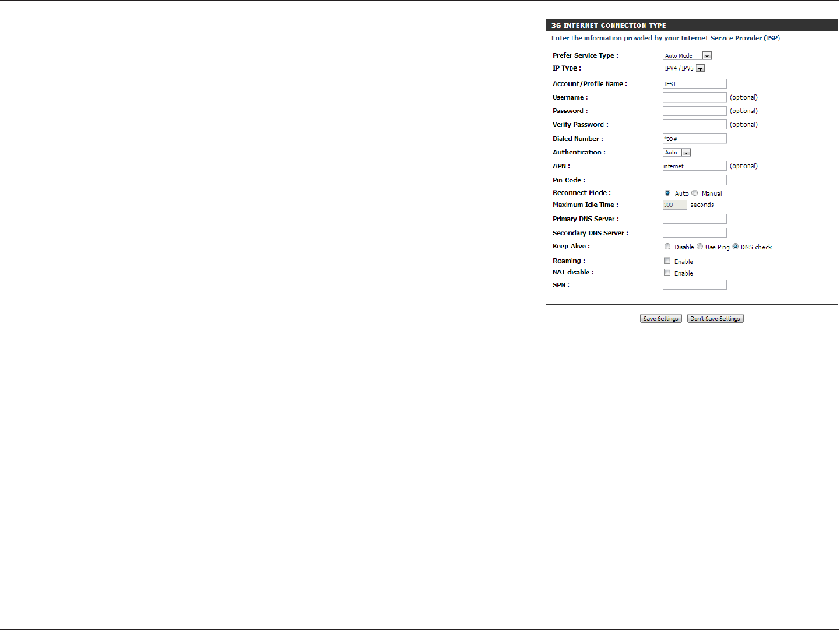Click the Reconnect Mode label
This screenshot has height=630, width=840.
[x=582, y=193]
